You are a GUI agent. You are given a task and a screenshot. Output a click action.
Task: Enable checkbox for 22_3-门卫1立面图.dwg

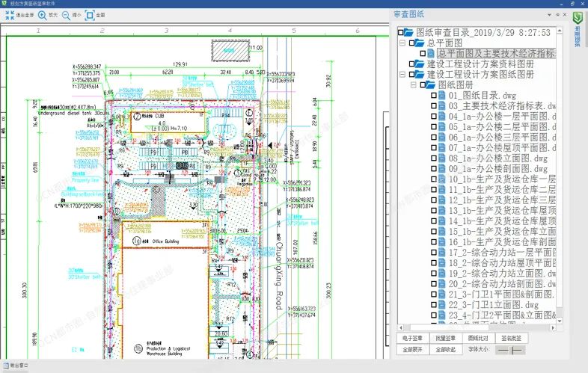click(x=432, y=305)
